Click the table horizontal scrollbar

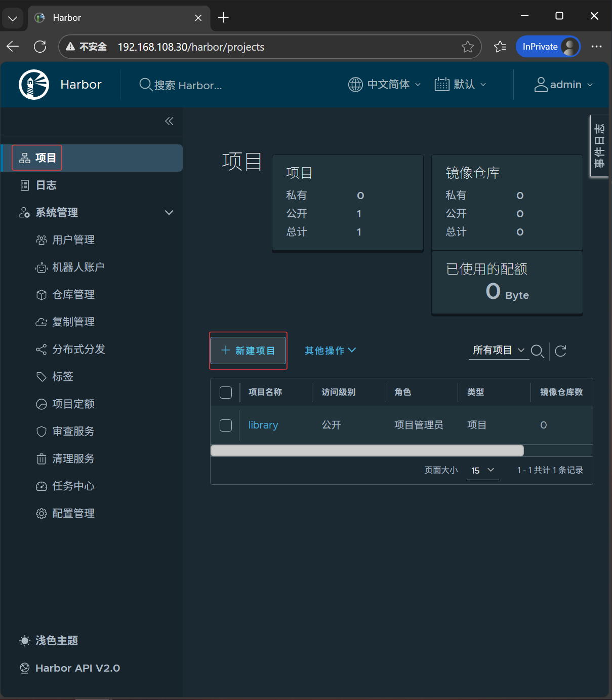pos(367,451)
